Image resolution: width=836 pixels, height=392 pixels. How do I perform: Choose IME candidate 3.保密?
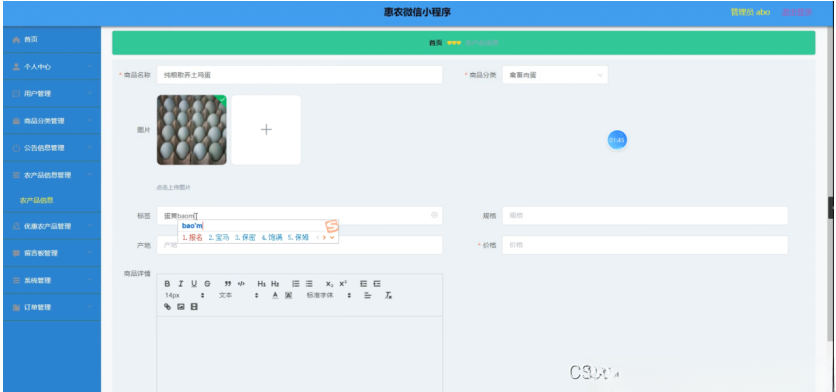(x=245, y=237)
